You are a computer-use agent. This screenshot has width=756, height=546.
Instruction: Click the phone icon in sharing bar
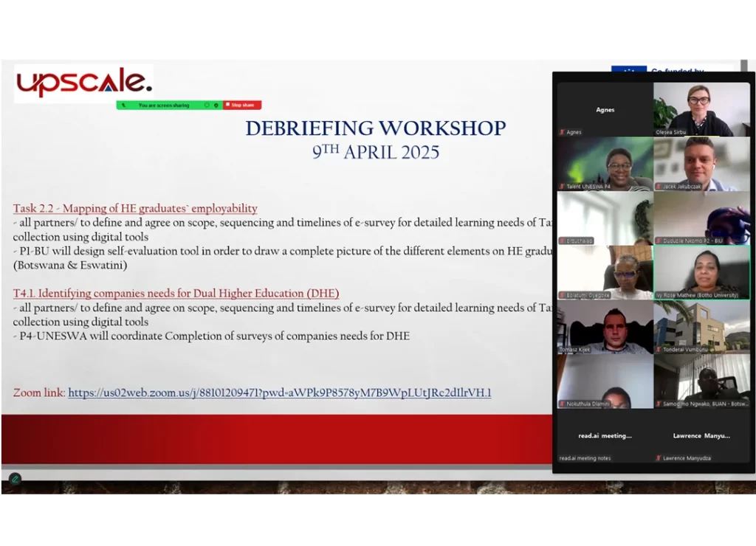(x=123, y=106)
